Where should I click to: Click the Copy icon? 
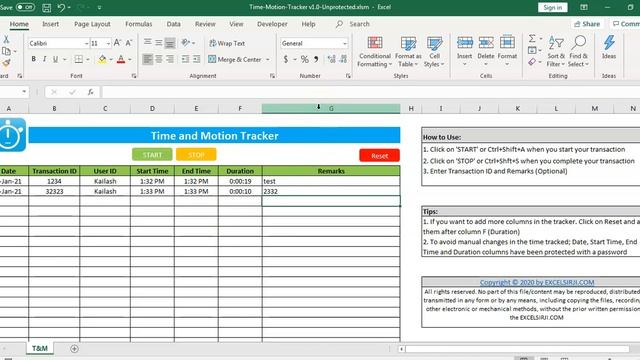coord(6,51)
